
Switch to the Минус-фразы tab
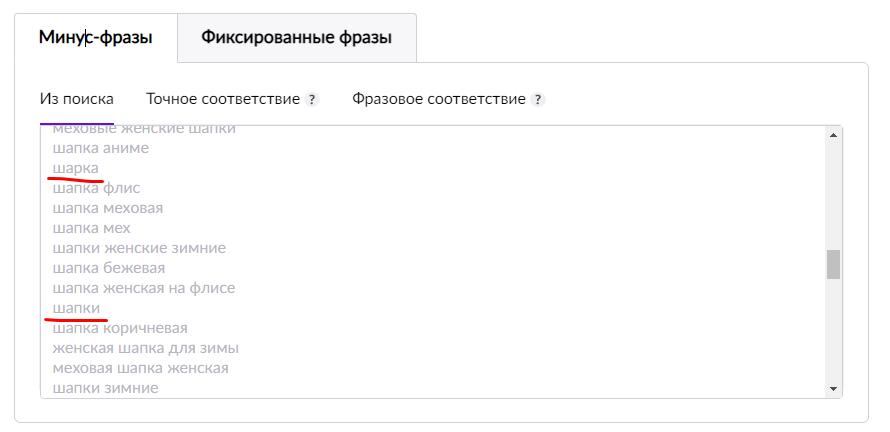(x=96, y=38)
